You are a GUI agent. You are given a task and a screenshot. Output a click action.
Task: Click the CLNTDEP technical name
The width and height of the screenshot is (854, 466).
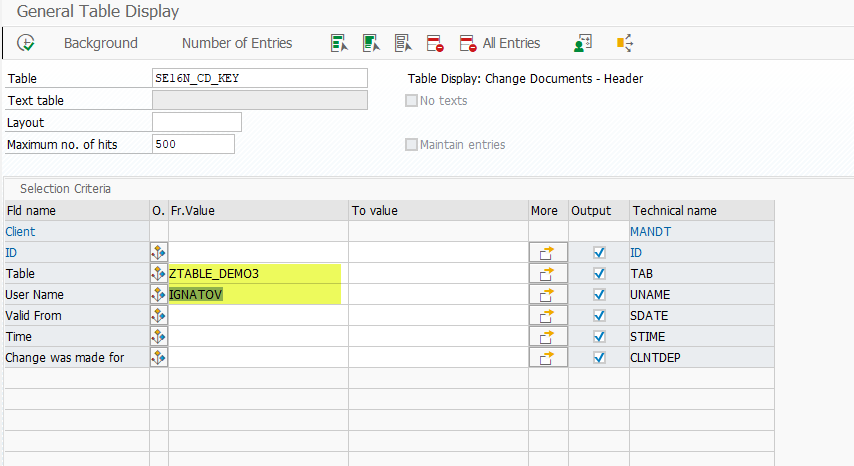tap(655, 357)
